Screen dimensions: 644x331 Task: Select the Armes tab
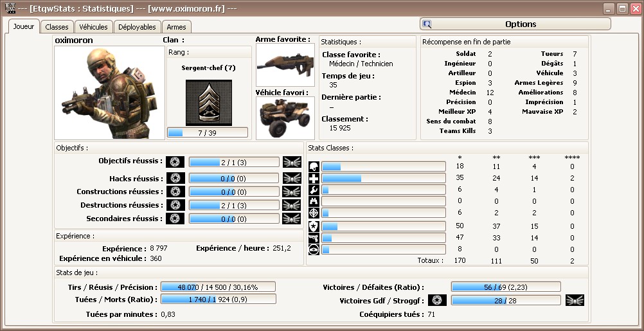(x=176, y=27)
